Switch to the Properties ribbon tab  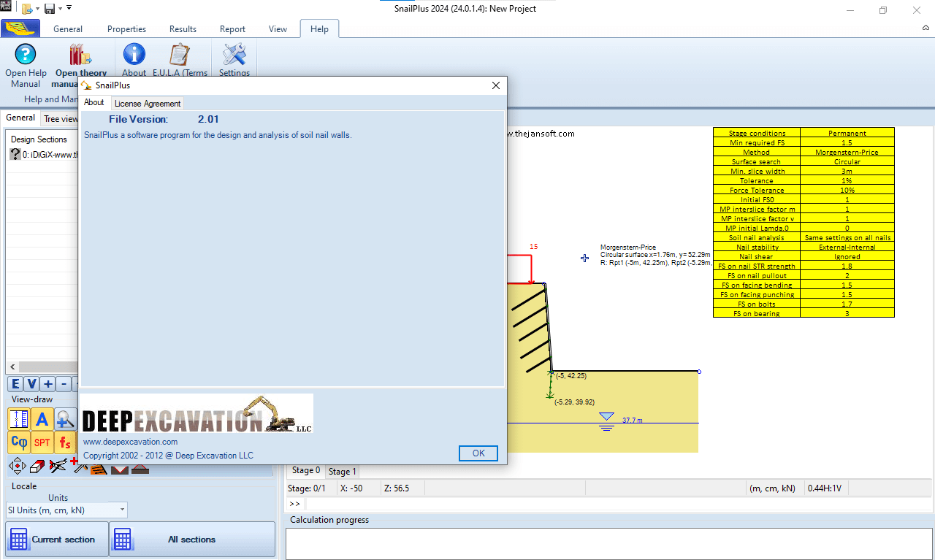(x=126, y=29)
